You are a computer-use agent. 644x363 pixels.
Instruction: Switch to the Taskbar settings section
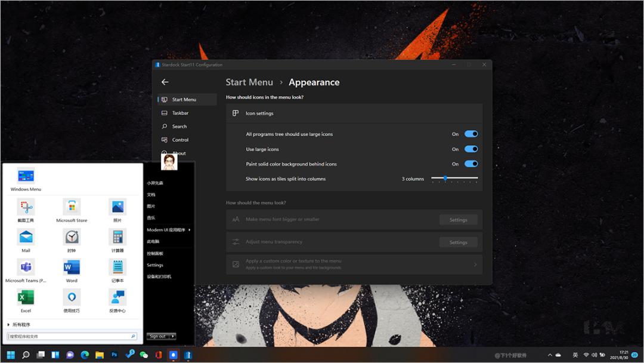click(x=180, y=113)
